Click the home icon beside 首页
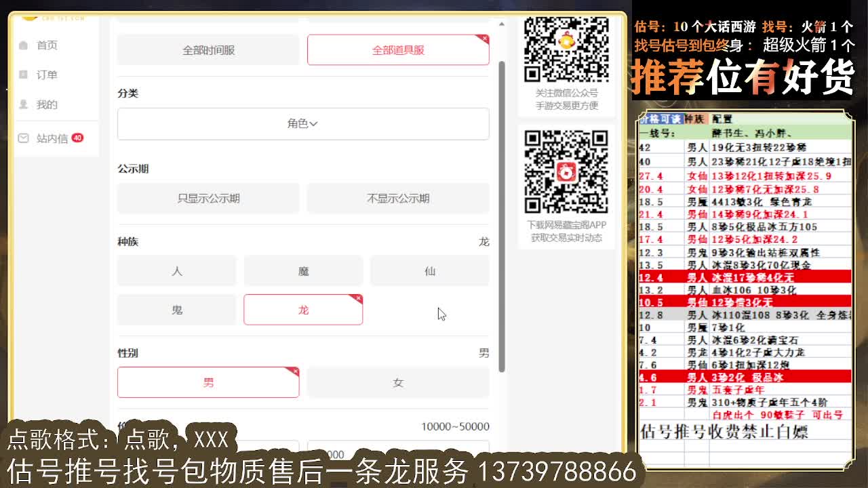 point(24,45)
